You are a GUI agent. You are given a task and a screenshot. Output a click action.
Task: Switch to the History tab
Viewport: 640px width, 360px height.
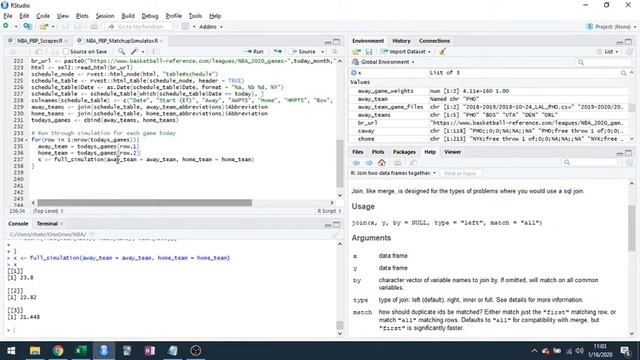pos(401,41)
